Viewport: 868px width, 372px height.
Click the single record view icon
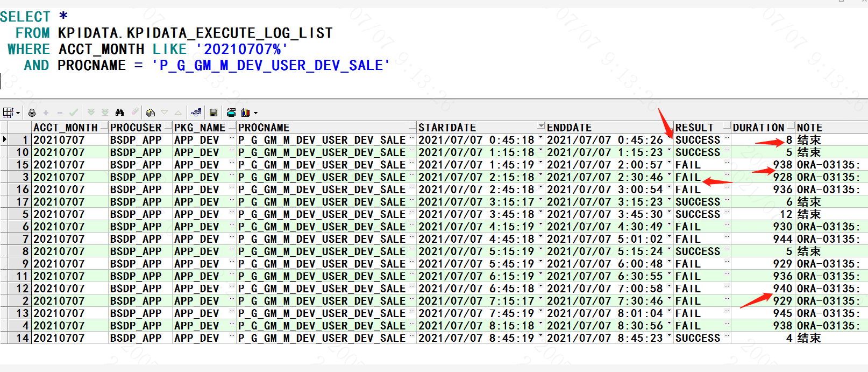(x=151, y=113)
